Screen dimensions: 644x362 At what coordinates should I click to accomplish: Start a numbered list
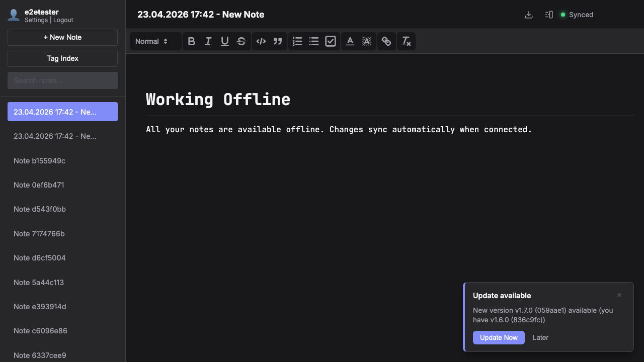(x=297, y=41)
